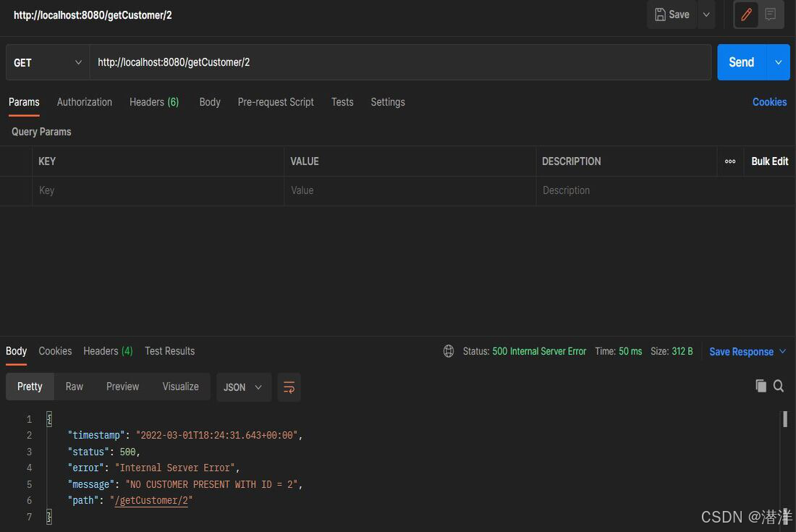Select the response Body tab

pos(16,351)
